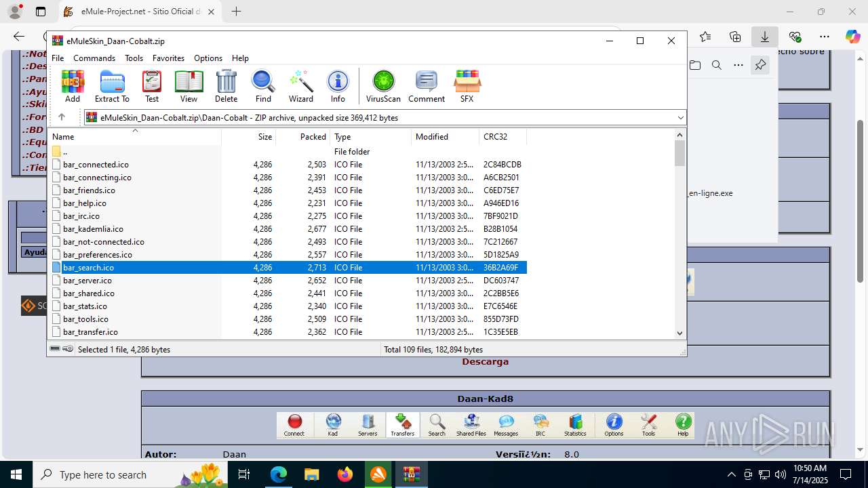Click scroll down arrow in file list

(x=679, y=333)
